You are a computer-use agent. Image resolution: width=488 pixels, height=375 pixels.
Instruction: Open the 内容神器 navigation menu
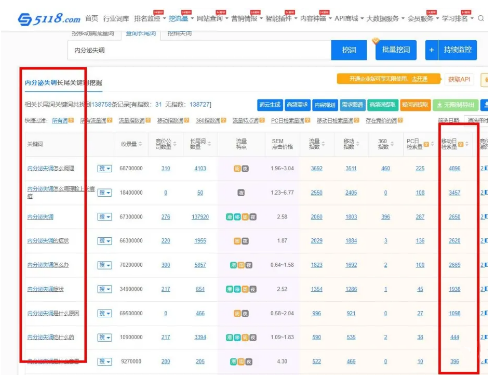click(x=316, y=19)
